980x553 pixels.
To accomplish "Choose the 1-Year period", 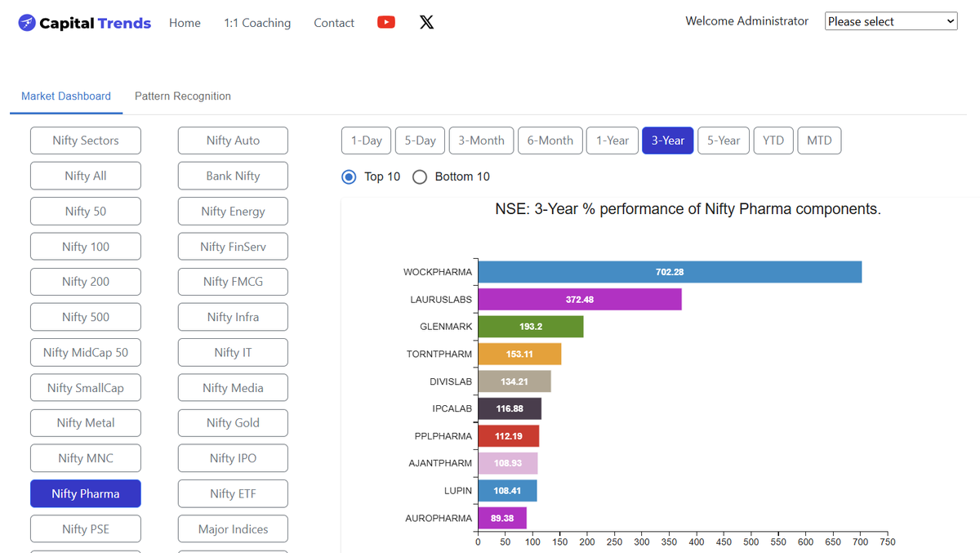I will tap(612, 140).
